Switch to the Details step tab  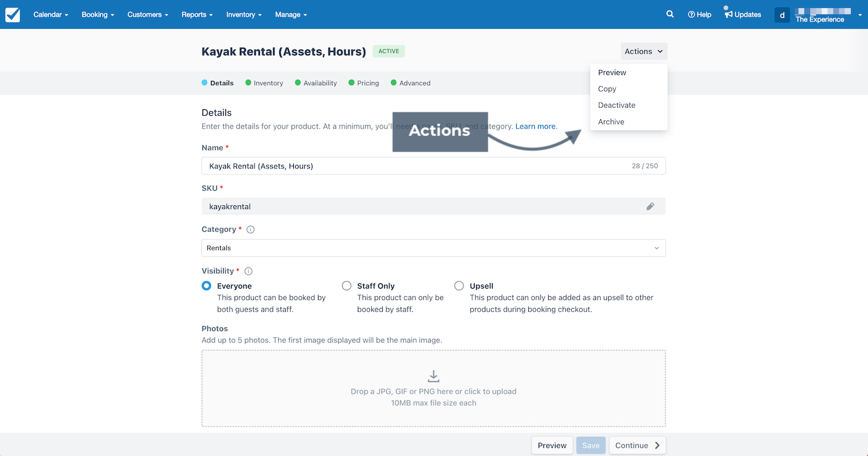tap(218, 83)
